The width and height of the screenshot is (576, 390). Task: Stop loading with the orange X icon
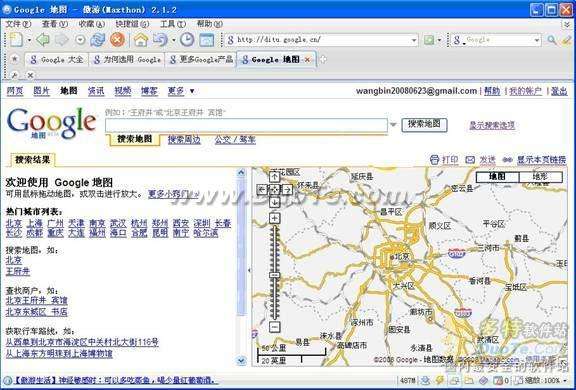pyautogui.click(x=118, y=40)
